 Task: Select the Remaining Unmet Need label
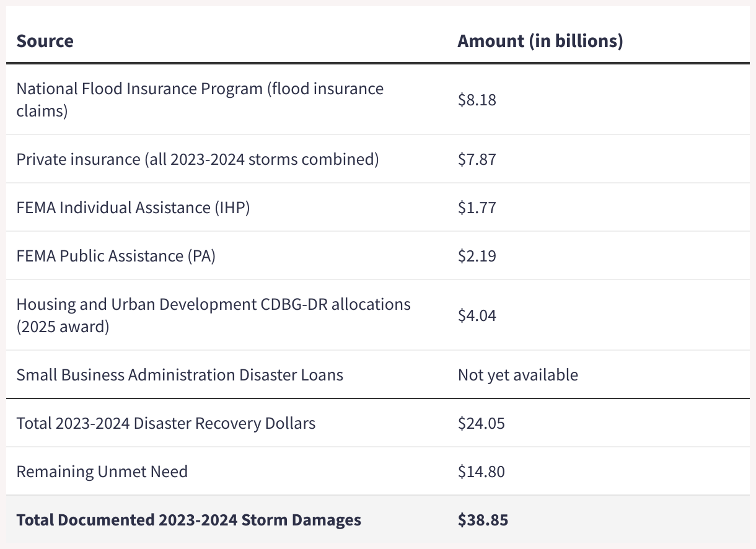coord(102,472)
